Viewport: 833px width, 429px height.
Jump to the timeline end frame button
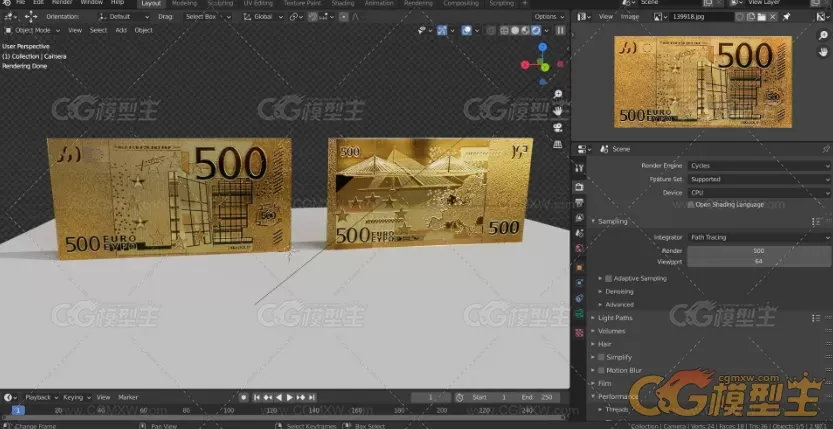point(312,397)
